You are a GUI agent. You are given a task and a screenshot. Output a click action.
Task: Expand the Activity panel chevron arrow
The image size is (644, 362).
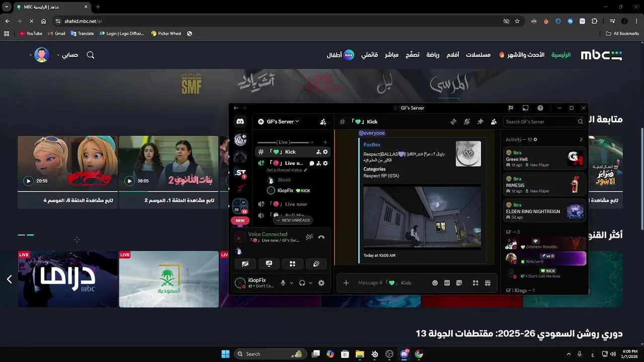click(581, 140)
